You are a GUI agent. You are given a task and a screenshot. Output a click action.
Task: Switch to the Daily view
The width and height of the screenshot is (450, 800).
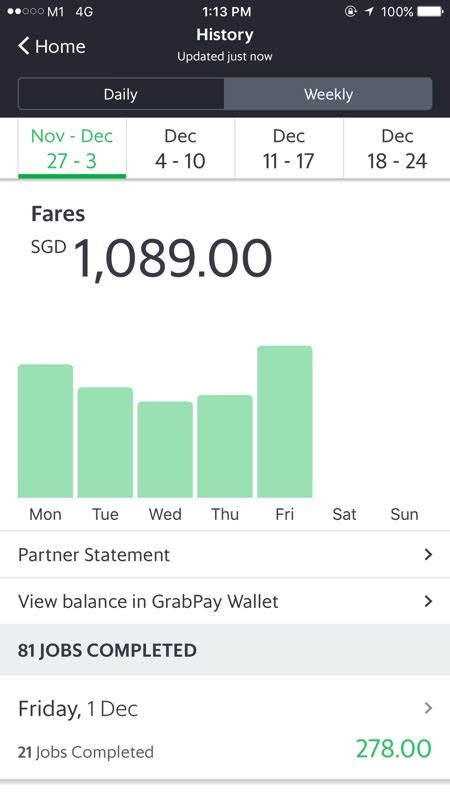tap(121, 94)
